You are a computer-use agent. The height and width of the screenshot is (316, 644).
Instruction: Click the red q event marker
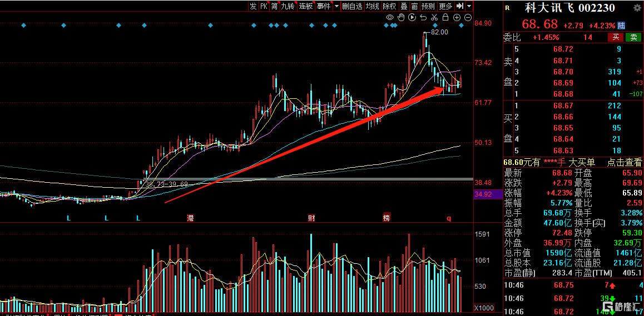click(449, 219)
